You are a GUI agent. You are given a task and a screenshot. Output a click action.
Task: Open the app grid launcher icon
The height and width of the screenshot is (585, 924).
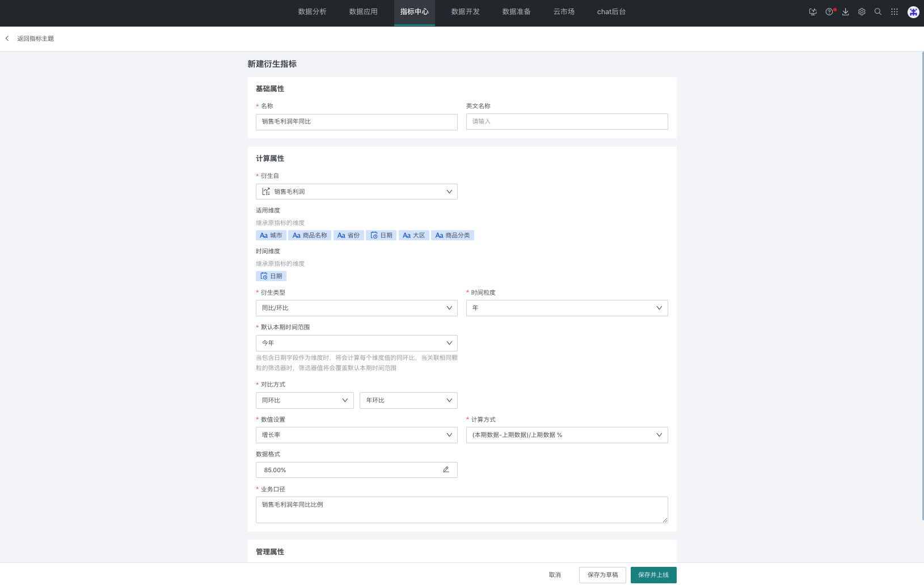[895, 12]
